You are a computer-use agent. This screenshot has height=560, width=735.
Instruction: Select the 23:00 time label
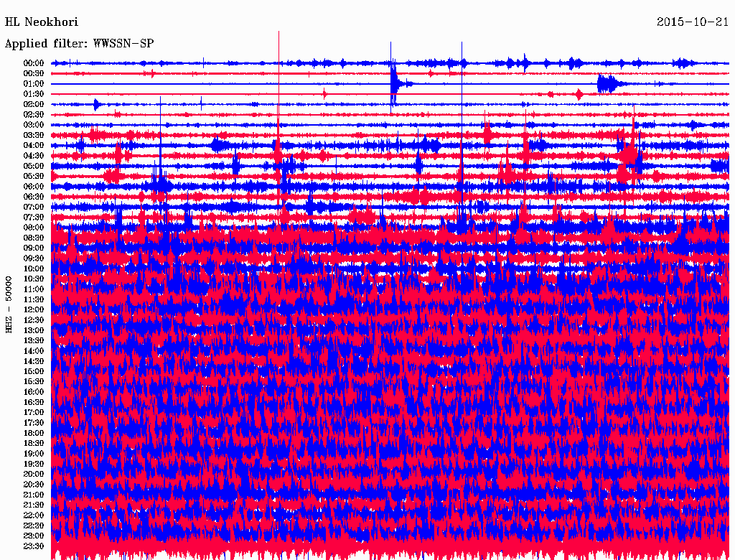(x=34, y=536)
